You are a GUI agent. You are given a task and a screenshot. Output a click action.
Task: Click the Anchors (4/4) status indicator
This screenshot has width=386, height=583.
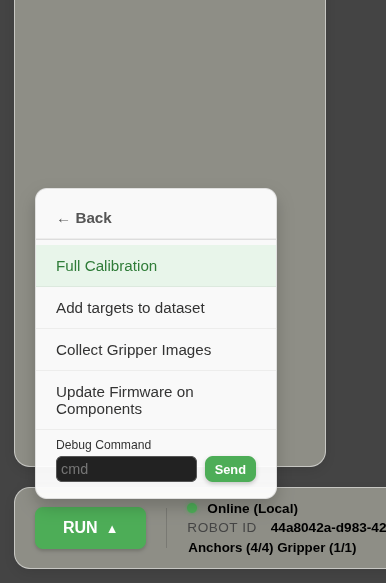pyautogui.click(x=231, y=548)
